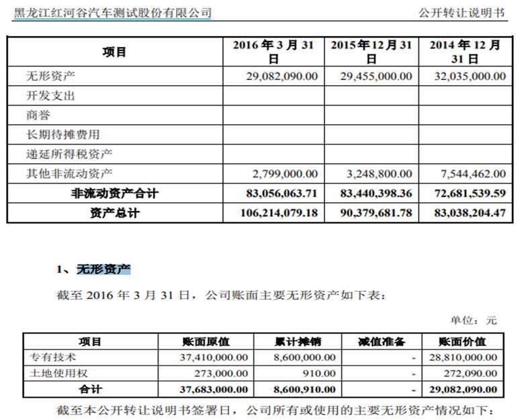Click the company name in the page header
This screenshot has width=518, height=420.
[113, 13]
